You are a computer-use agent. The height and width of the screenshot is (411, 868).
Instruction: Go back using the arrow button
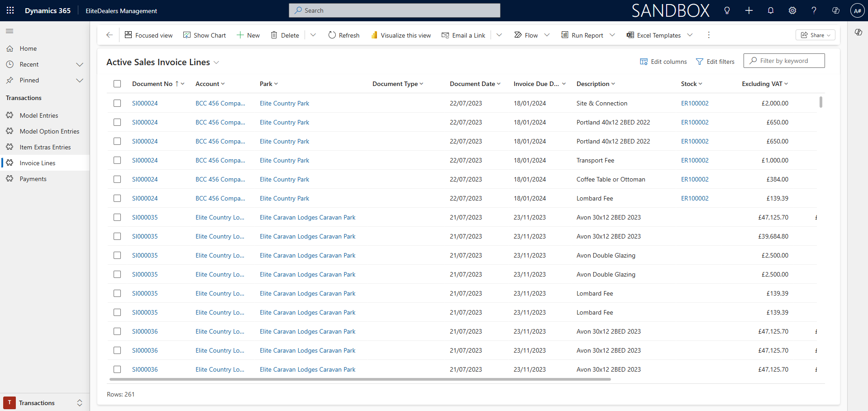[x=109, y=35]
